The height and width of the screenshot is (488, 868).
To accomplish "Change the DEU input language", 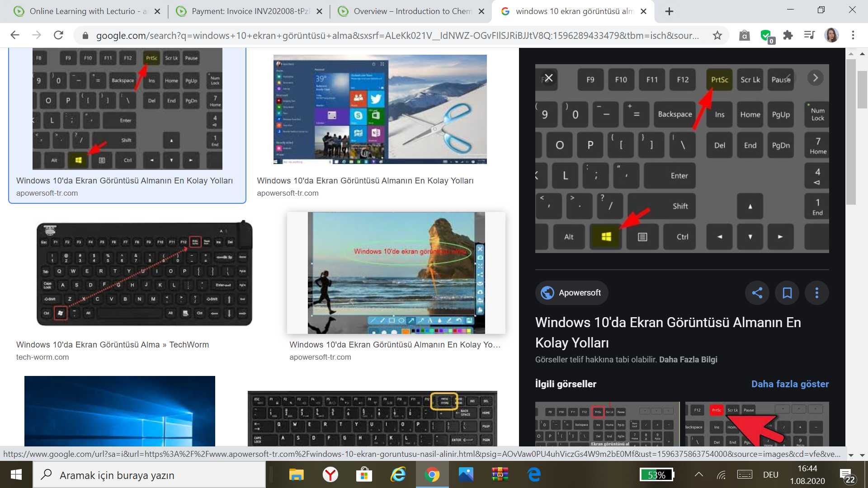I will point(771,475).
